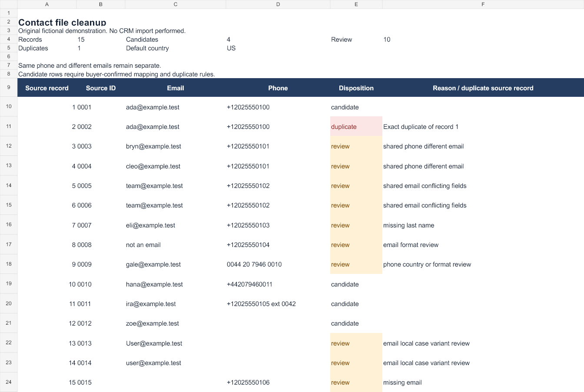The image size is (584, 392).
Task: Select row 24 header
Action: pyautogui.click(x=9, y=382)
